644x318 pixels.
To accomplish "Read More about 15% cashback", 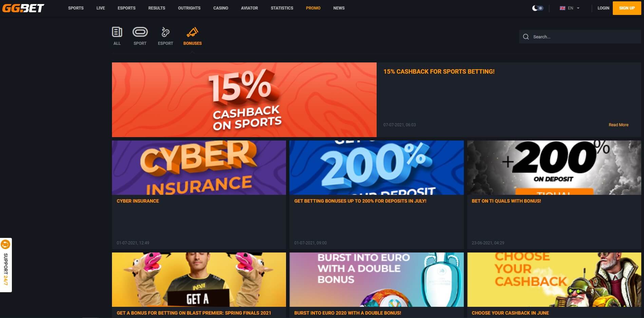I will [618, 125].
